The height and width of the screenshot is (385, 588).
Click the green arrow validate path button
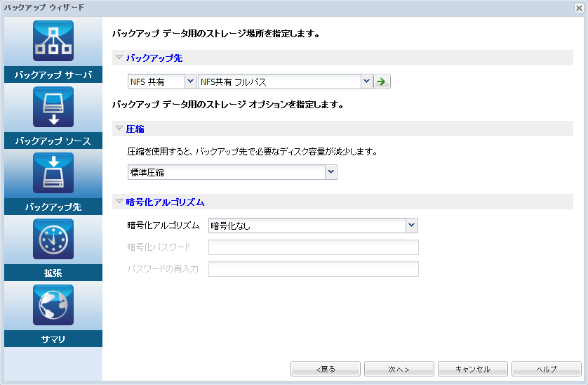(382, 81)
